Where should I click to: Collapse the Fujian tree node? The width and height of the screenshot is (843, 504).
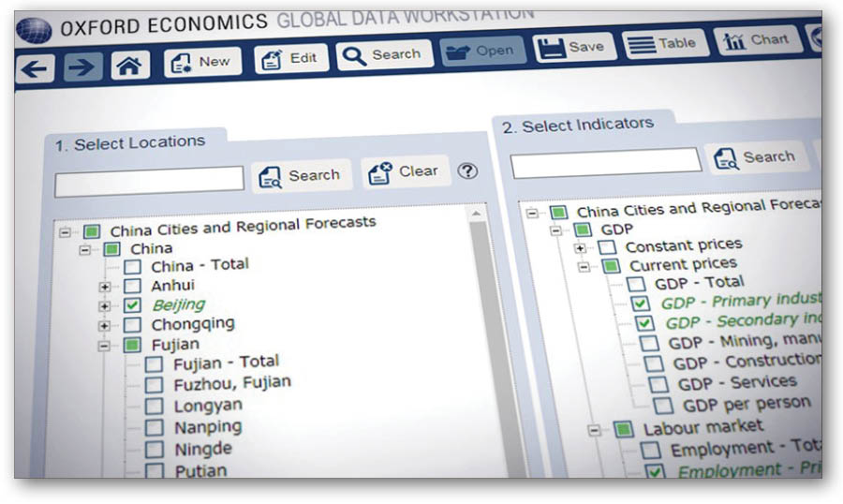coord(104,346)
